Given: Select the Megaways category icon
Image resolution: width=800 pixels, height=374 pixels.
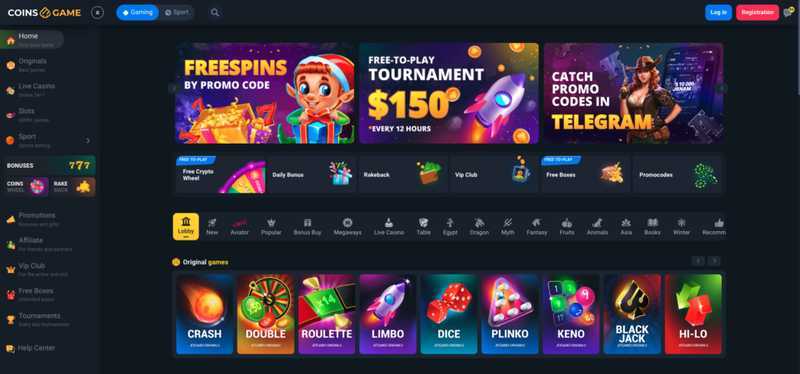Looking at the screenshot, I should (x=347, y=227).
